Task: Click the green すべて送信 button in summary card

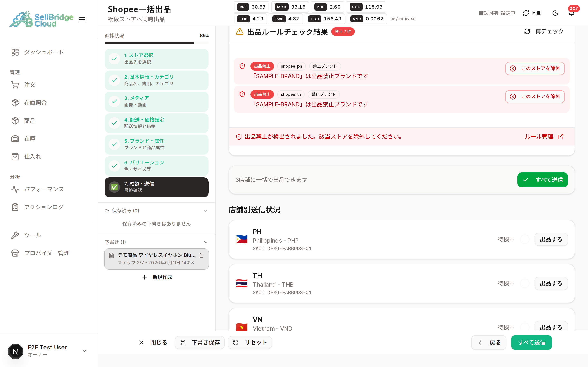Action: coord(542,180)
